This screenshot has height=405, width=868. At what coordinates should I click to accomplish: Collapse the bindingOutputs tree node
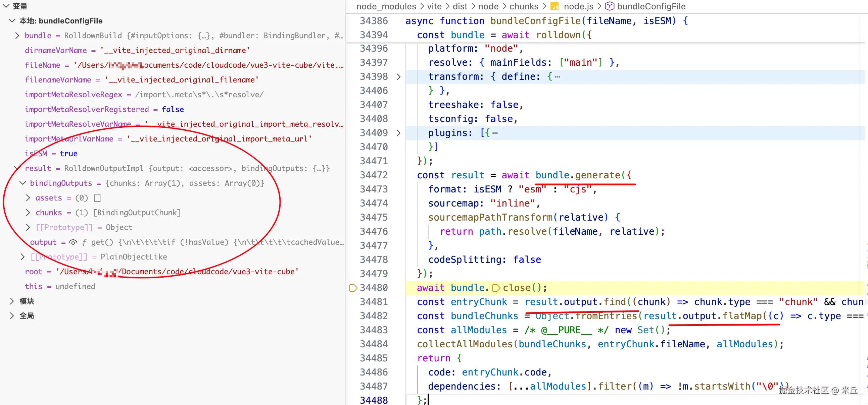point(22,183)
